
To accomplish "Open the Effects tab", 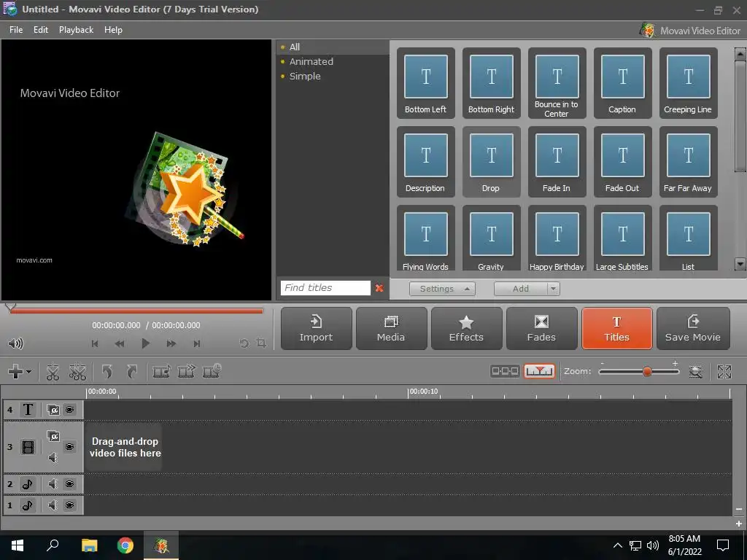I will 466,329.
